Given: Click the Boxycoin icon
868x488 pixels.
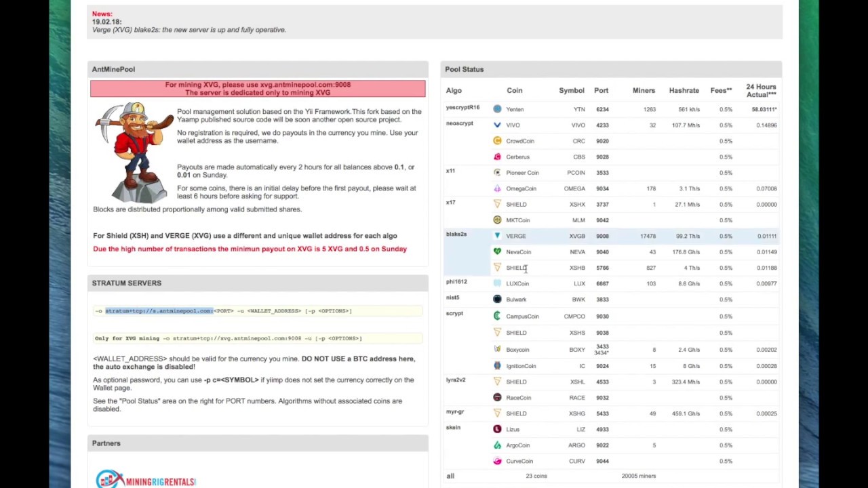Looking at the screenshot, I should [x=497, y=350].
